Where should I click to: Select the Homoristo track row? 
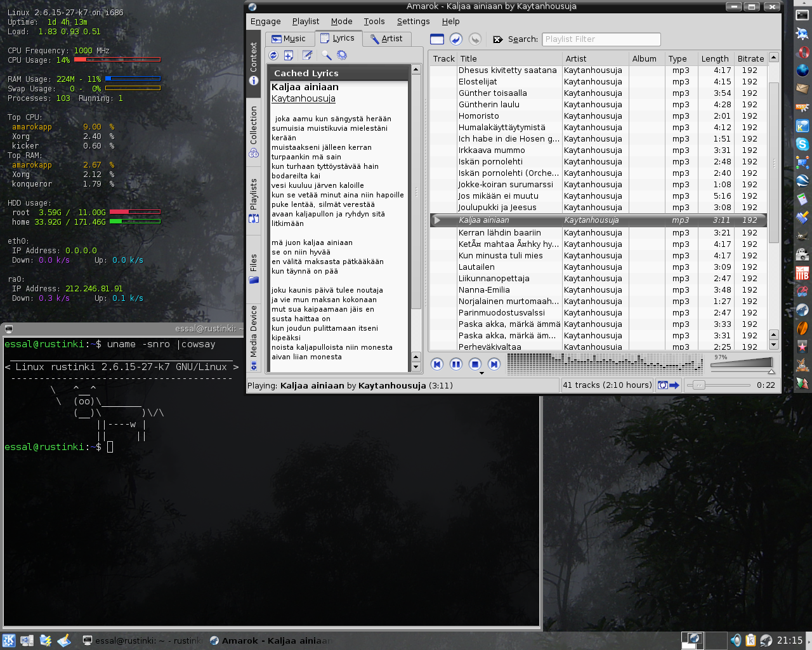click(x=598, y=116)
